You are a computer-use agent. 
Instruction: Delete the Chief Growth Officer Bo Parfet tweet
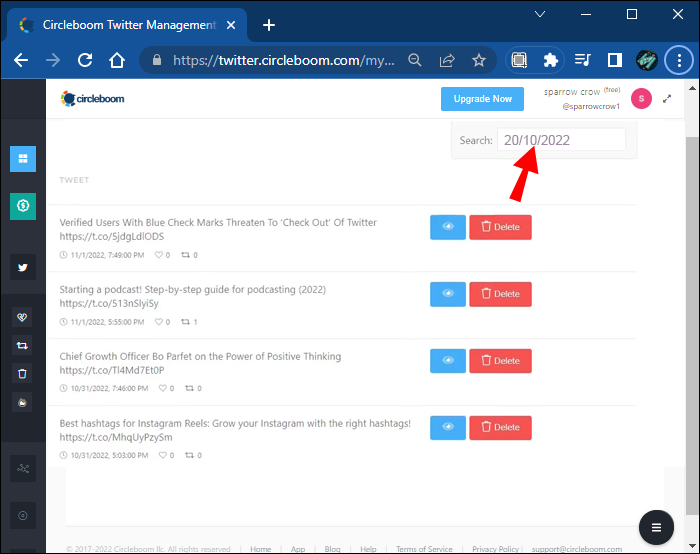(x=500, y=361)
